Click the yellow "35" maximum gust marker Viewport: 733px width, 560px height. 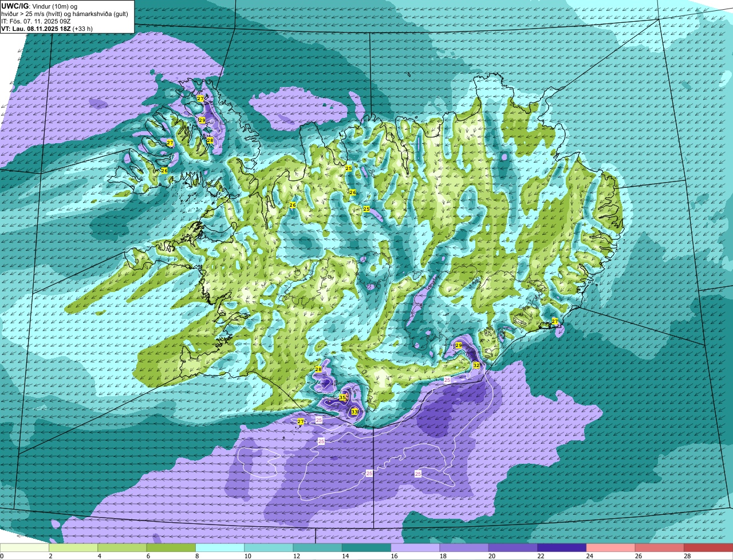[342, 397]
